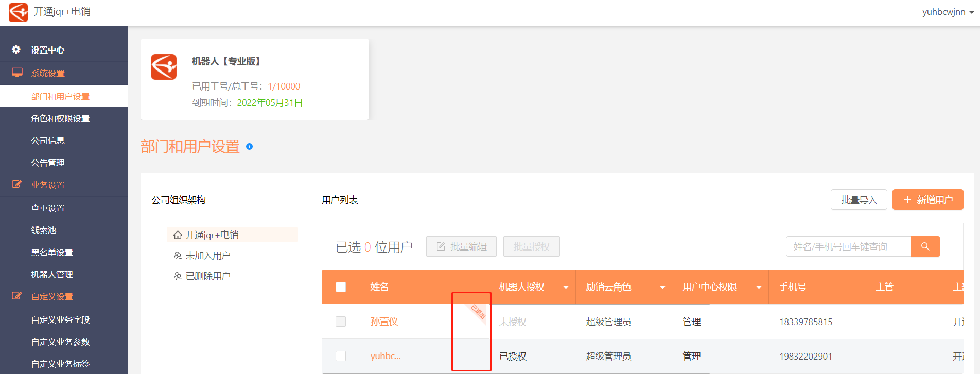
Task: Open 自定义业务字段 in the sidebar
Action: (64, 319)
